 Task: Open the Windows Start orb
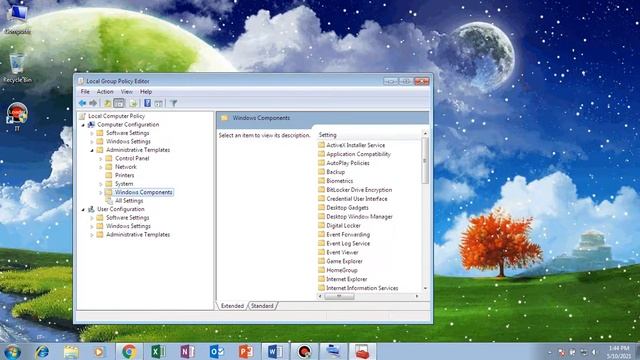point(12,351)
